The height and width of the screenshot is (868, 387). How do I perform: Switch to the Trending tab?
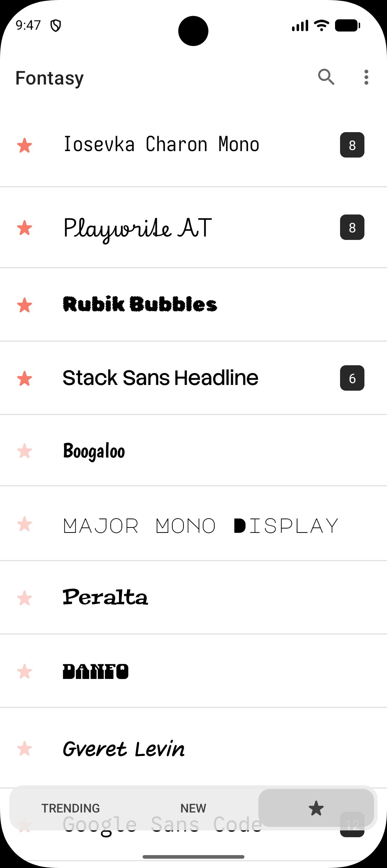pos(71,808)
